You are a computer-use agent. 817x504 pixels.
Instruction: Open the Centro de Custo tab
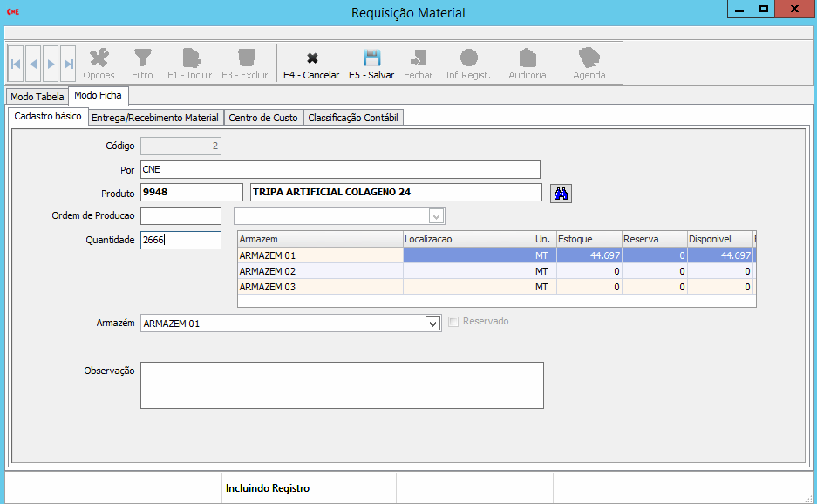coord(262,118)
